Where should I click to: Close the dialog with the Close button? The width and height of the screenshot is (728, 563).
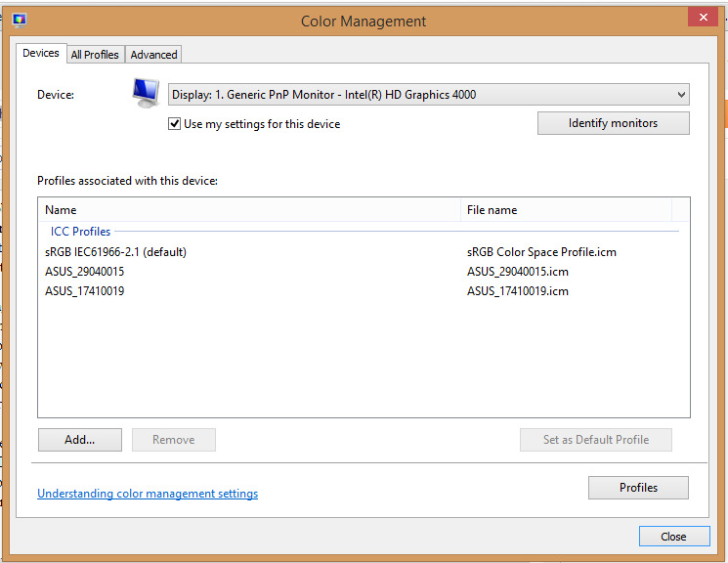coord(673,537)
